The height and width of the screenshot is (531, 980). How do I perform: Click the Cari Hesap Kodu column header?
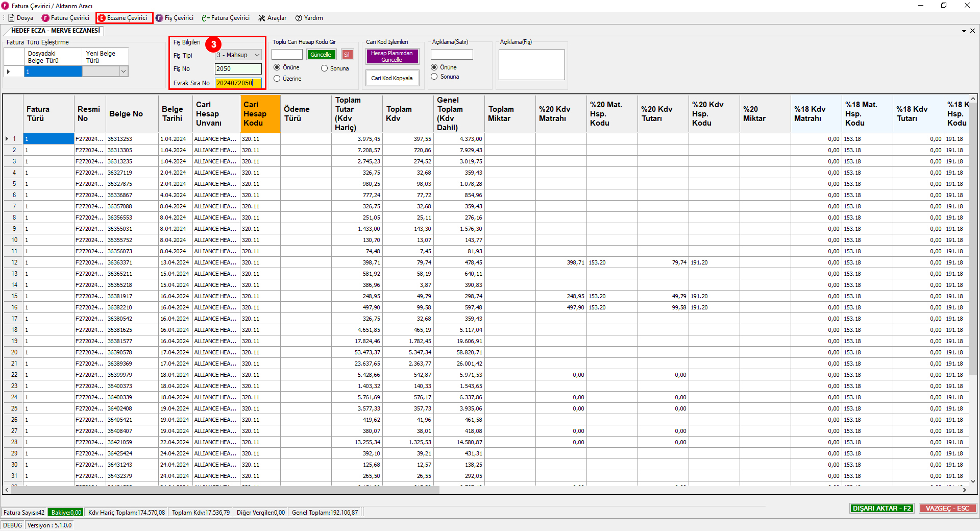260,114
